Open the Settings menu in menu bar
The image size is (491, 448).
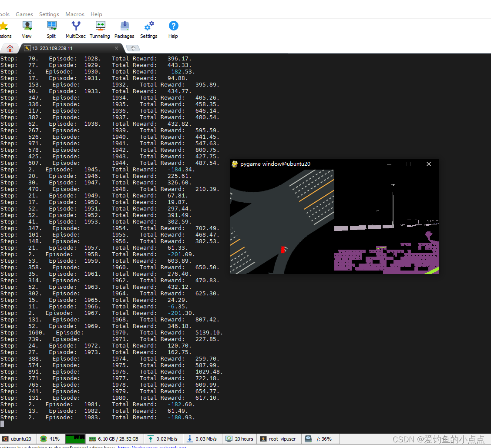pos(49,14)
